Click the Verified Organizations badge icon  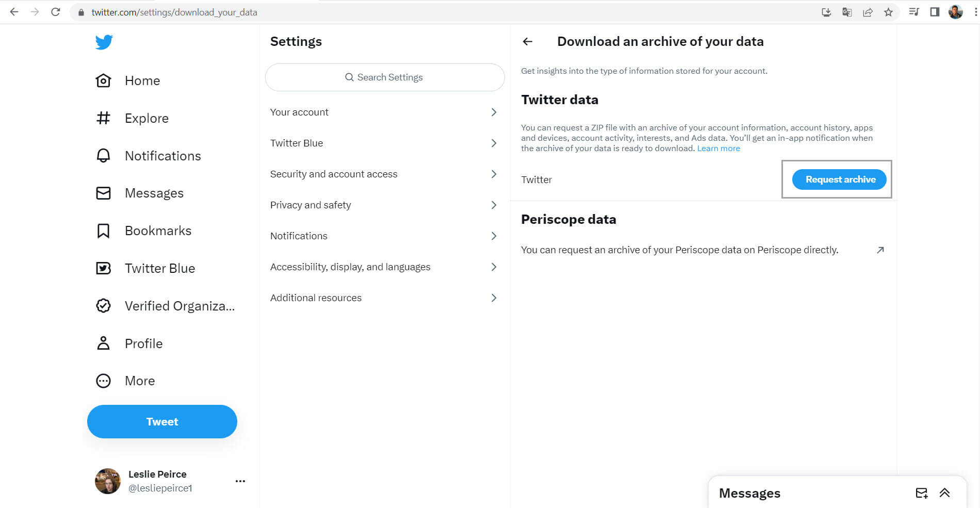pyautogui.click(x=103, y=306)
